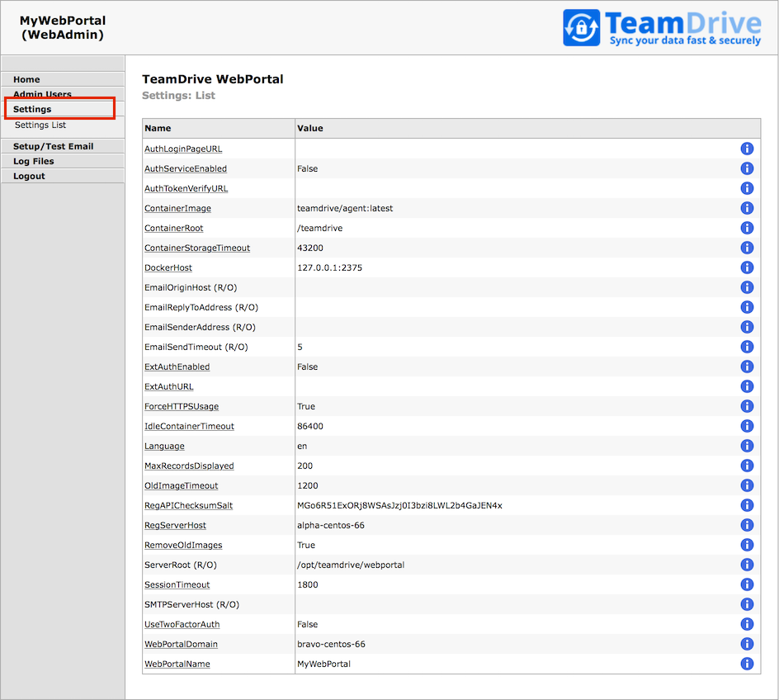Open WebPortalDomain setting link
The height and width of the screenshot is (700, 779).
point(182,645)
